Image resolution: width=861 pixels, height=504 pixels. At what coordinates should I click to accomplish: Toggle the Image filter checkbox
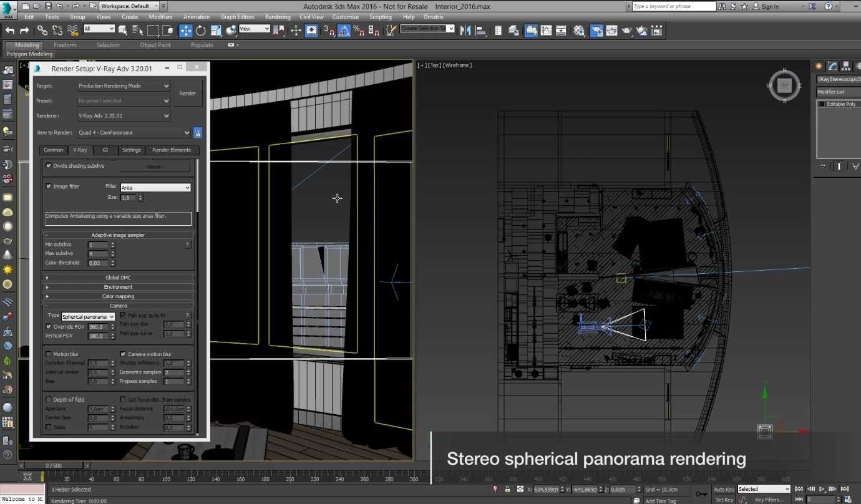click(x=49, y=186)
